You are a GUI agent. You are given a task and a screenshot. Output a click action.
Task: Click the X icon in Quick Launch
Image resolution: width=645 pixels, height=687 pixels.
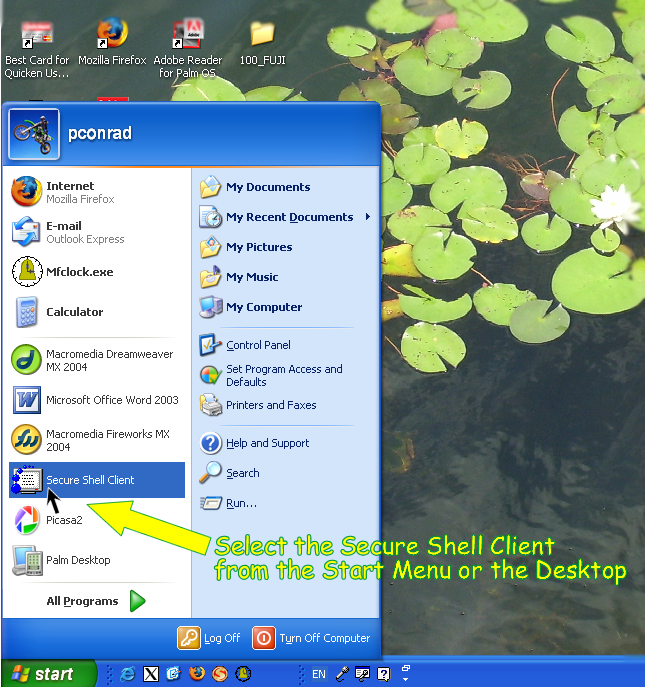(151, 673)
